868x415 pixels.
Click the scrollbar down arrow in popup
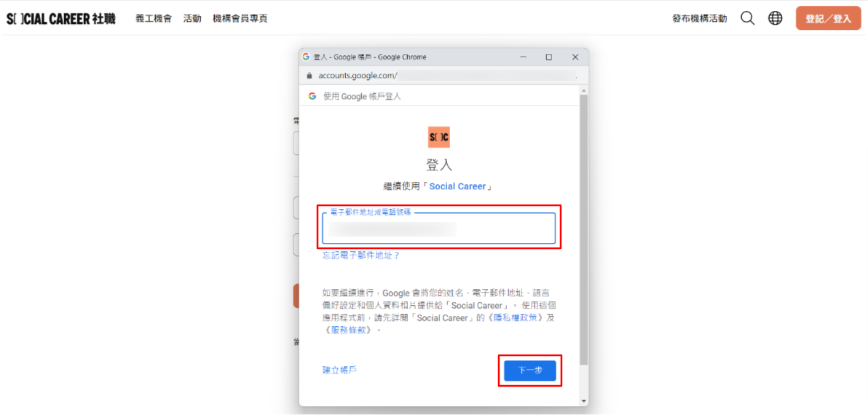(583, 400)
